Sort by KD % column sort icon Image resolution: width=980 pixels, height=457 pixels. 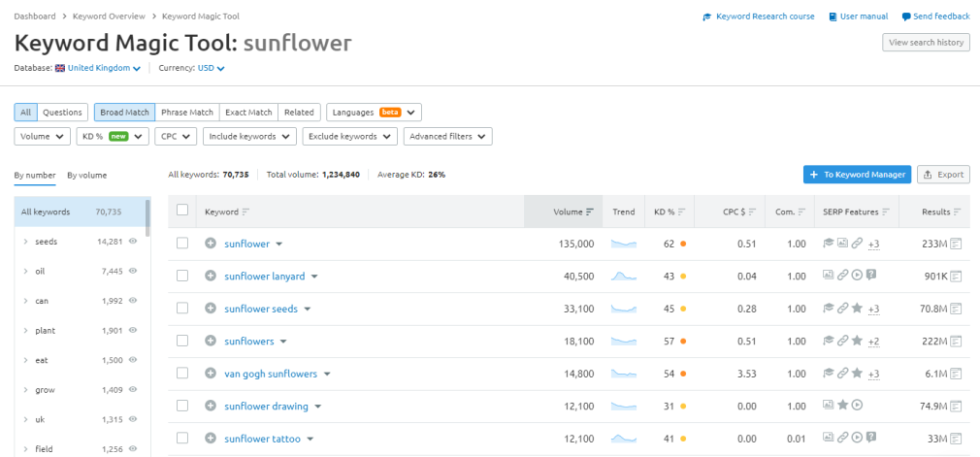tap(681, 212)
